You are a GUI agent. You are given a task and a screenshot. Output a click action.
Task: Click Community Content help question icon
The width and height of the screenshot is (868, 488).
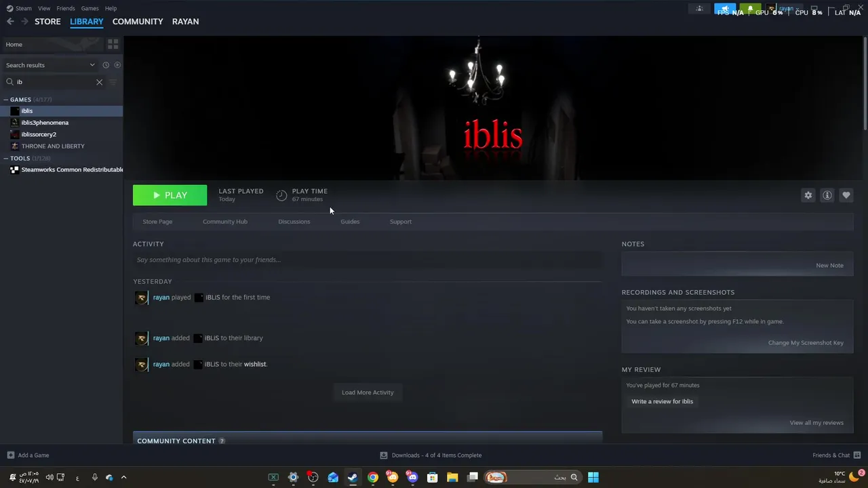pos(222,441)
